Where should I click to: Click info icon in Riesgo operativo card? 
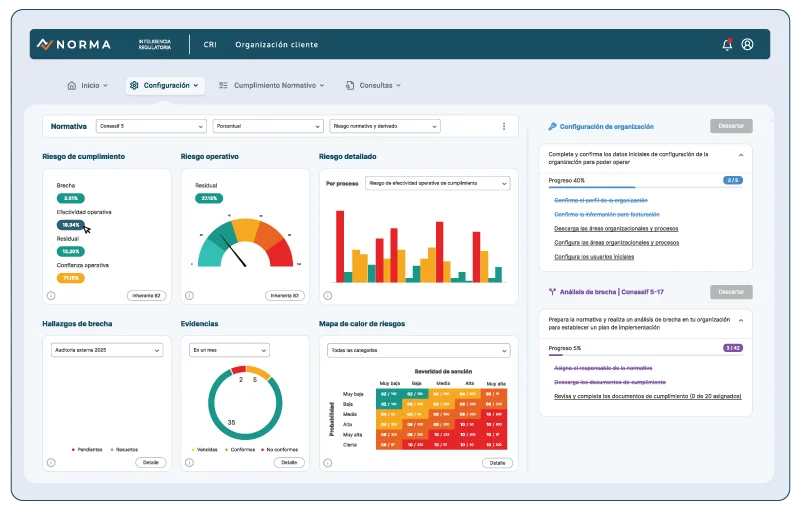189,295
